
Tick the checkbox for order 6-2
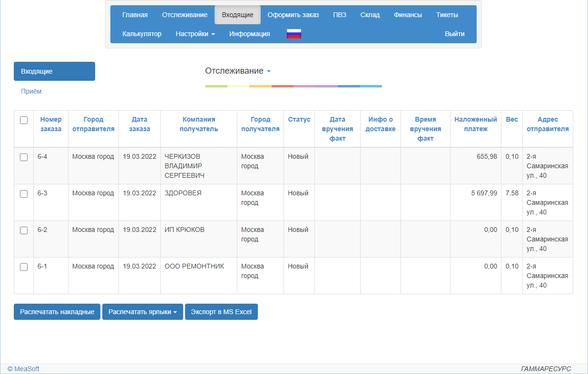pos(24,230)
